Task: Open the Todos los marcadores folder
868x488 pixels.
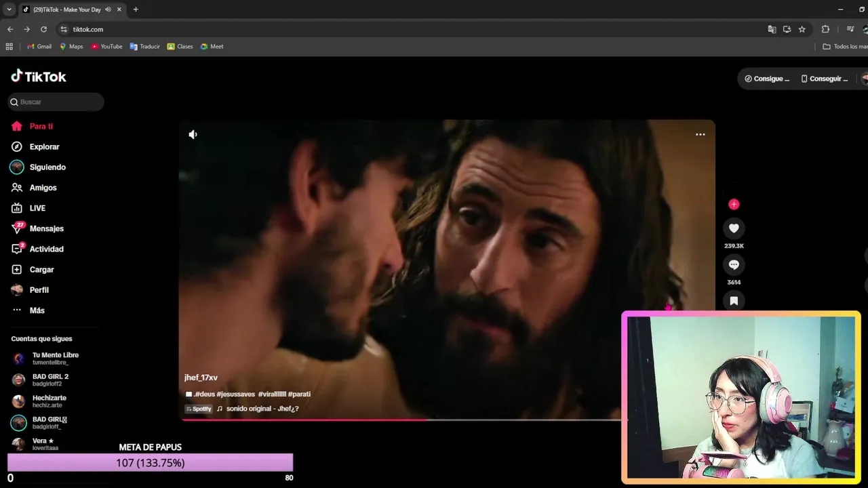Action: coord(845,47)
